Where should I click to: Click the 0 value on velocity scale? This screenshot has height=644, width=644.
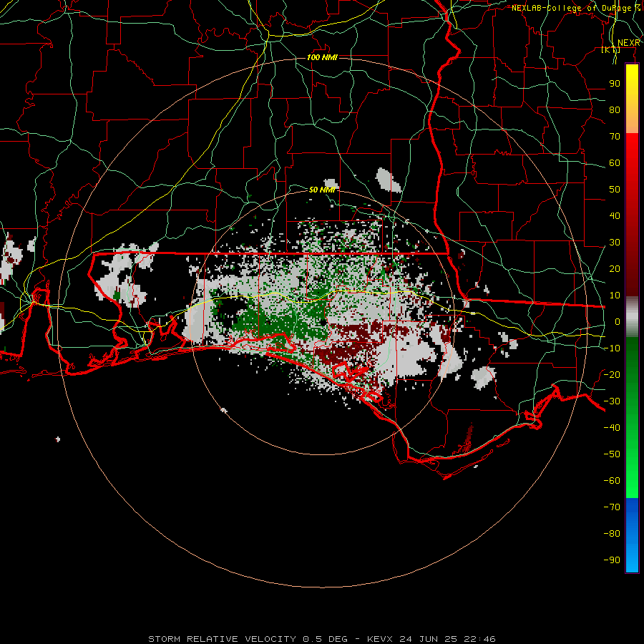pos(618,321)
